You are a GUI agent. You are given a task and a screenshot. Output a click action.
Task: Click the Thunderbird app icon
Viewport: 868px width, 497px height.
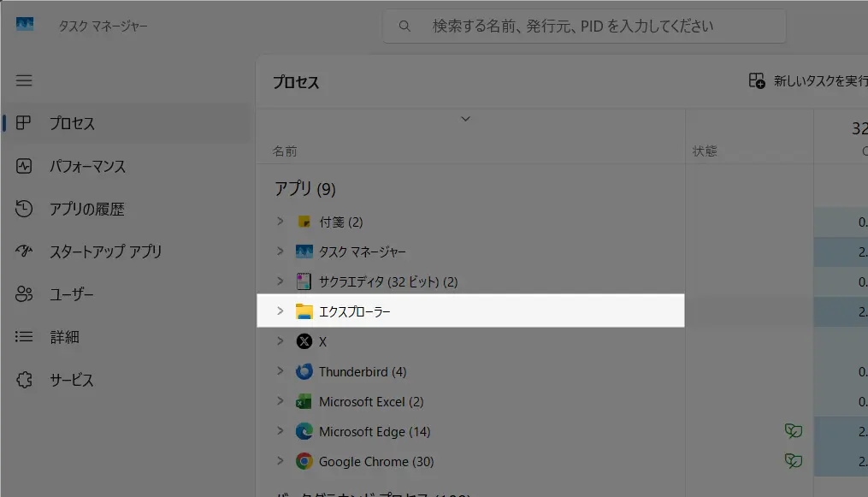[x=304, y=371]
